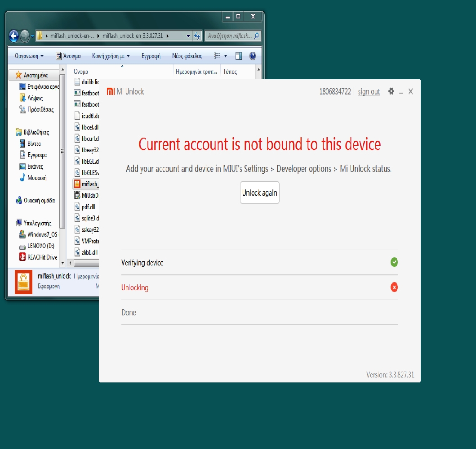This screenshot has height=449, width=476.
Task: Select the zlib1.dll file
Action: (x=86, y=252)
